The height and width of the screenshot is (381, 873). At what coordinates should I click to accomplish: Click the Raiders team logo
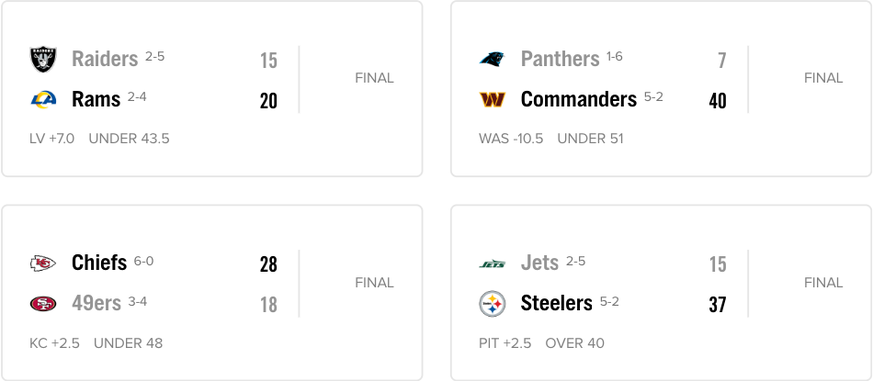click(x=43, y=60)
